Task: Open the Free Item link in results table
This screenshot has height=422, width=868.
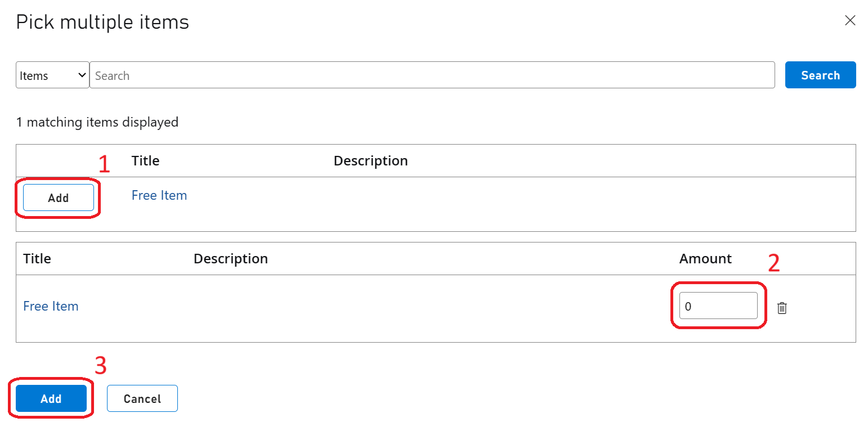Action: [x=159, y=195]
